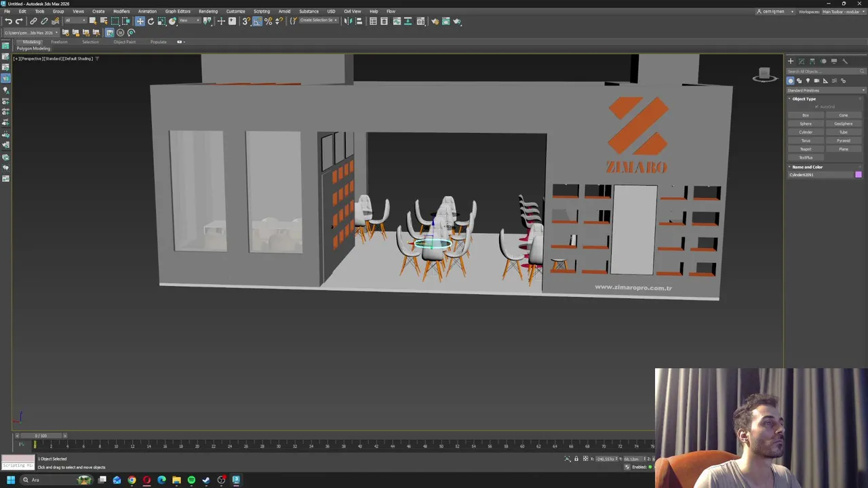Open the Create command panel tab
The width and height of the screenshot is (868, 488).
pyautogui.click(x=791, y=61)
